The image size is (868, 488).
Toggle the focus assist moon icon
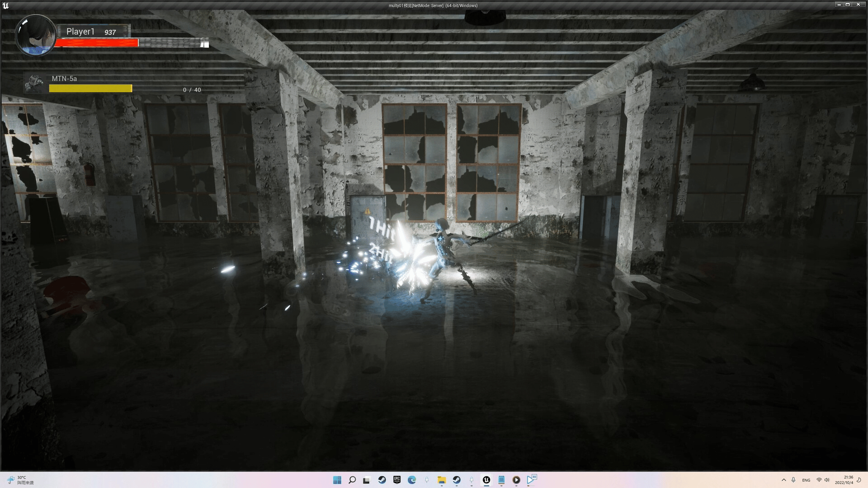859,480
